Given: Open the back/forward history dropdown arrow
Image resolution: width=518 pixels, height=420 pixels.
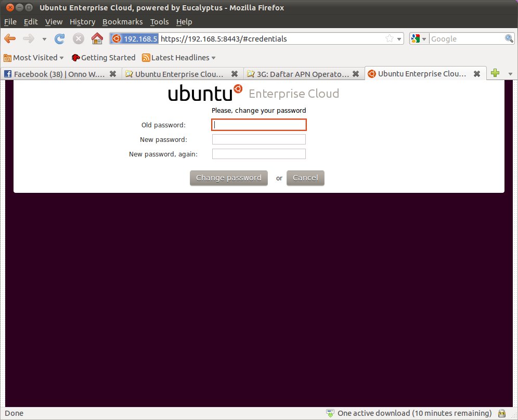Looking at the screenshot, I should (44, 39).
